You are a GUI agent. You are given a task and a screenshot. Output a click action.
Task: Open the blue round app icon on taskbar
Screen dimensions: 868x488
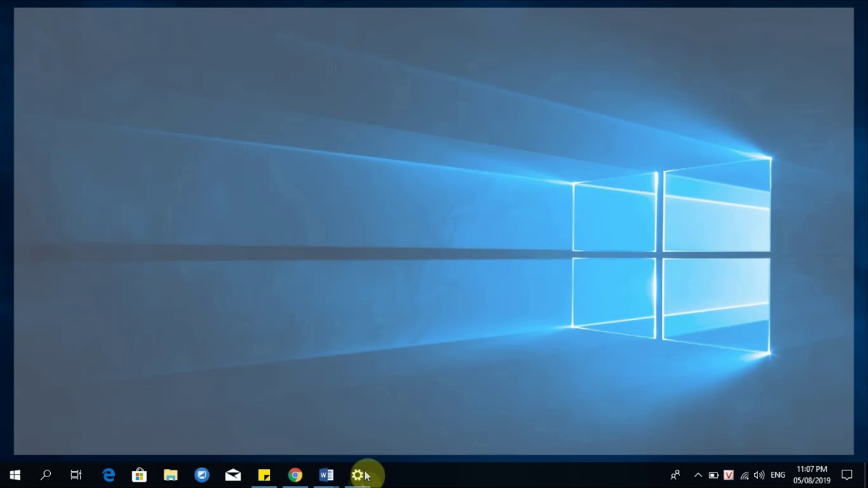pos(201,475)
